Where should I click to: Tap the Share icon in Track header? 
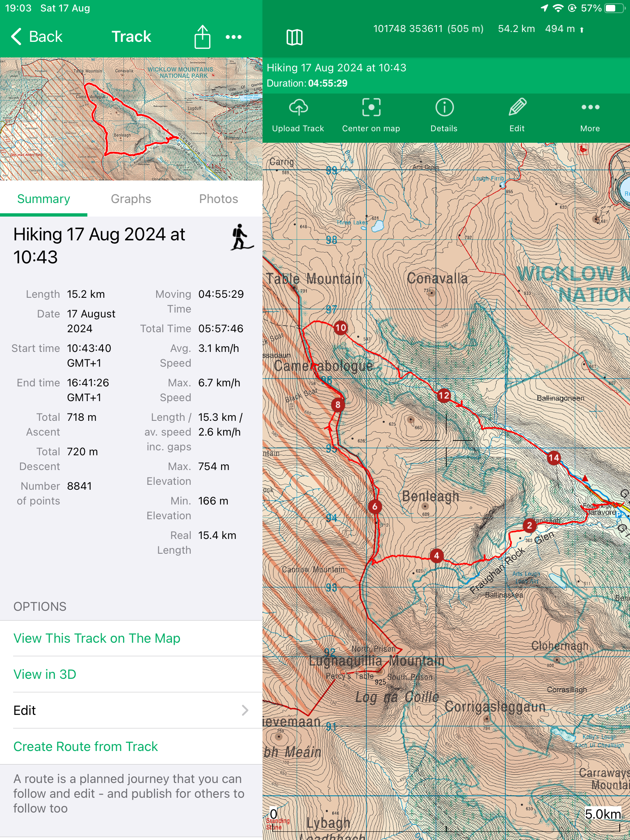click(202, 37)
